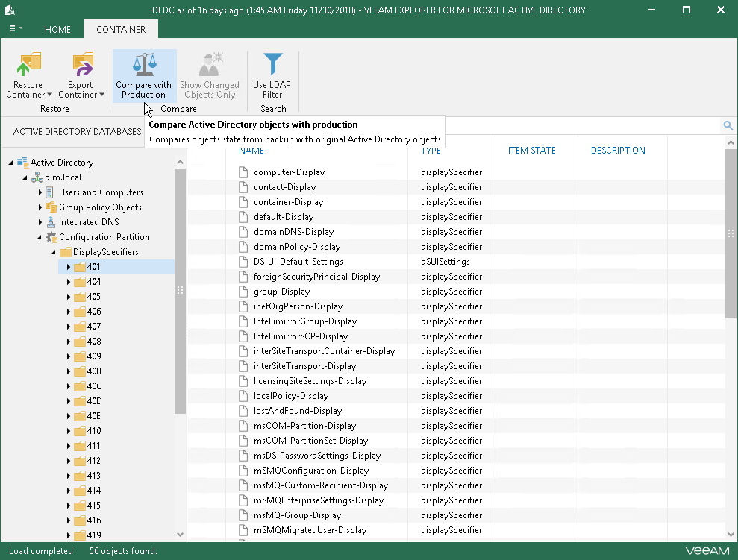Click the inetOrgPerson-Display file icon

(243, 306)
